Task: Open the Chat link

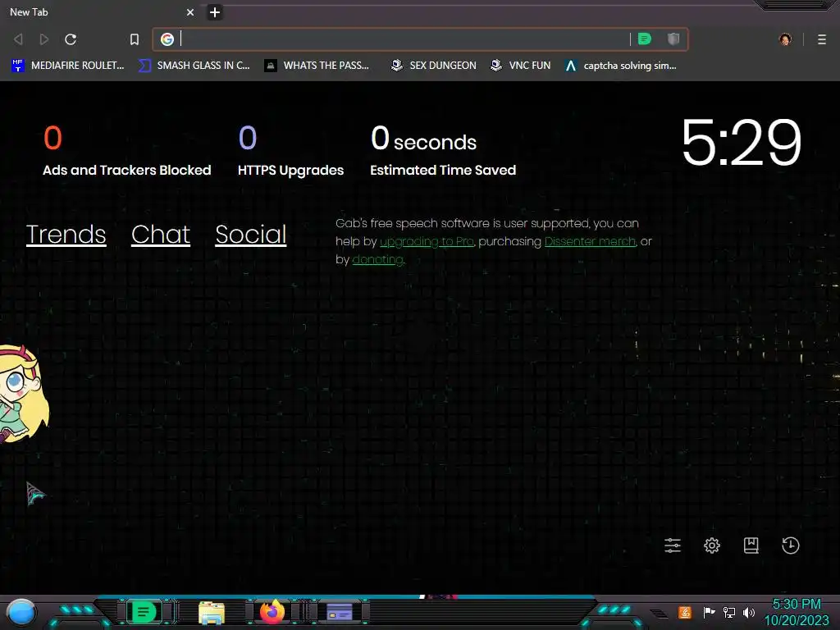Action: coord(161,235)
